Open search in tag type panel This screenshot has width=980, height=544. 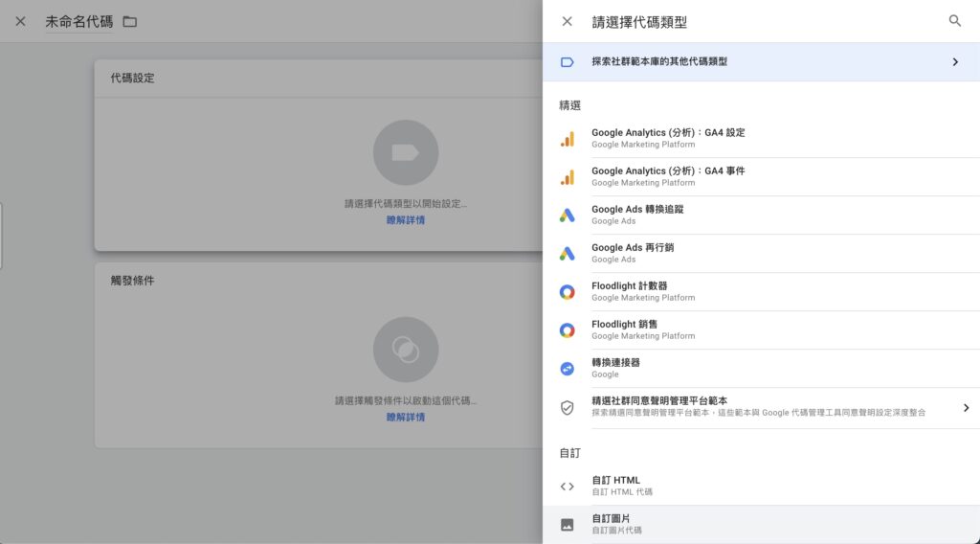point(954,21)
